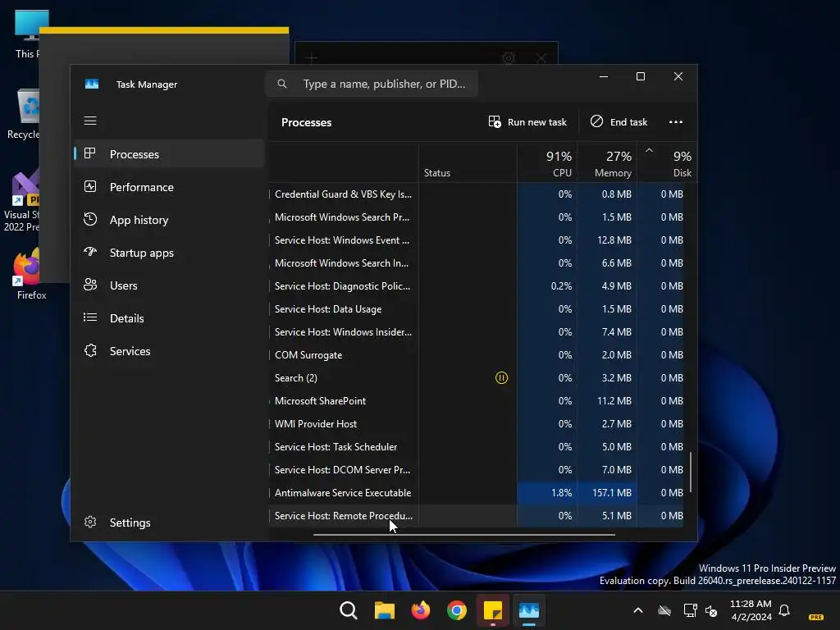Image resolution: width=840 pixels, height=630 pixels.
Task: Select the COM Surrogate process
Action: [476, 354]
